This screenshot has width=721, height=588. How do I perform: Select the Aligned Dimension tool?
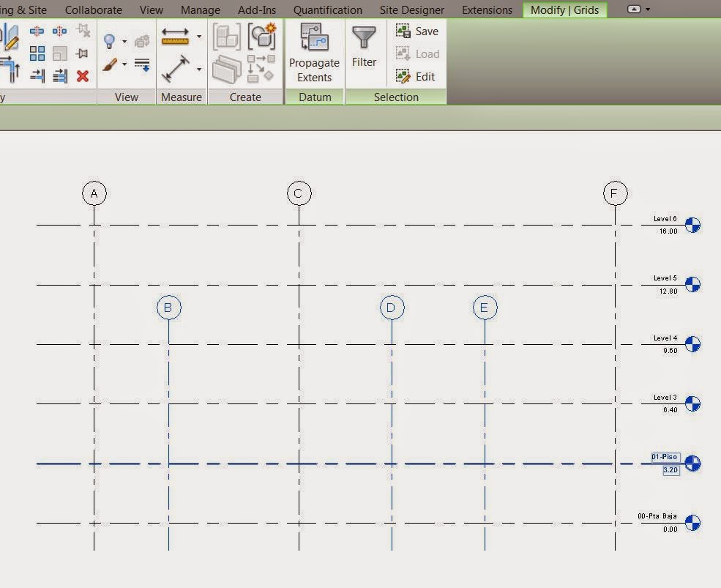(x=175, y=69)
